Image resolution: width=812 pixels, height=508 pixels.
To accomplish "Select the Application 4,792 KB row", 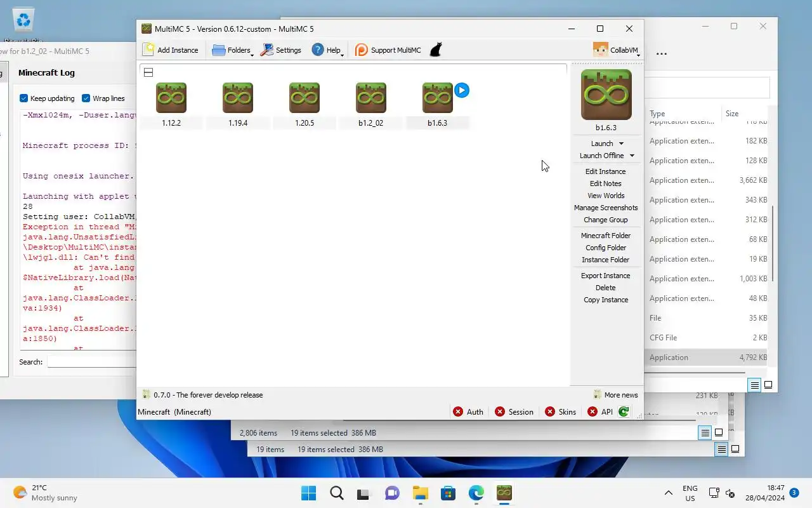I will (x=708, y=358).
